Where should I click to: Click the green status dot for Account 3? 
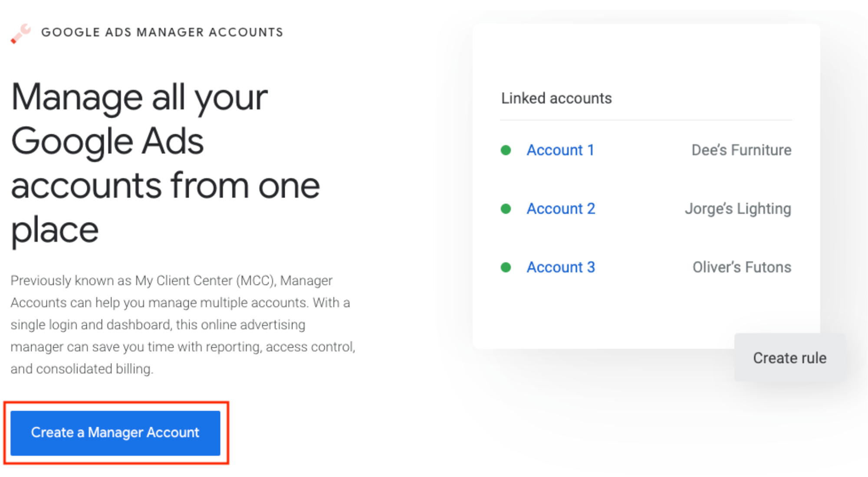[x=506, y=267]
